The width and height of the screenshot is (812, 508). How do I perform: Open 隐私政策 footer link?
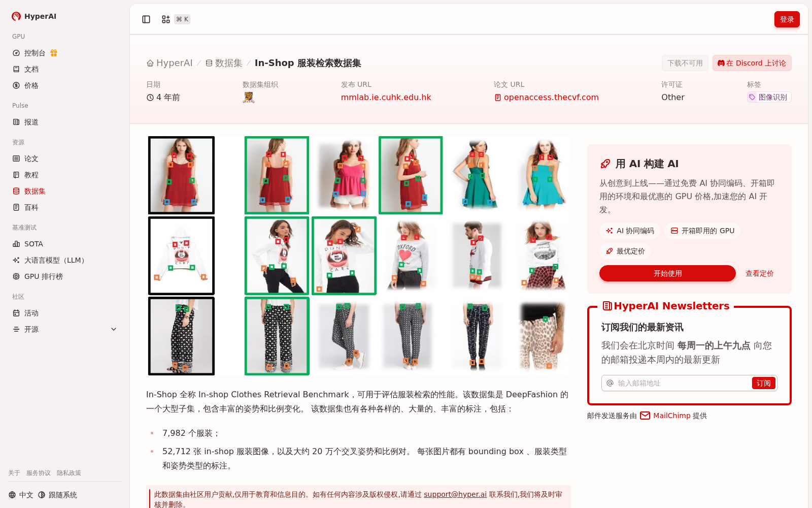[x=69, y=473]
